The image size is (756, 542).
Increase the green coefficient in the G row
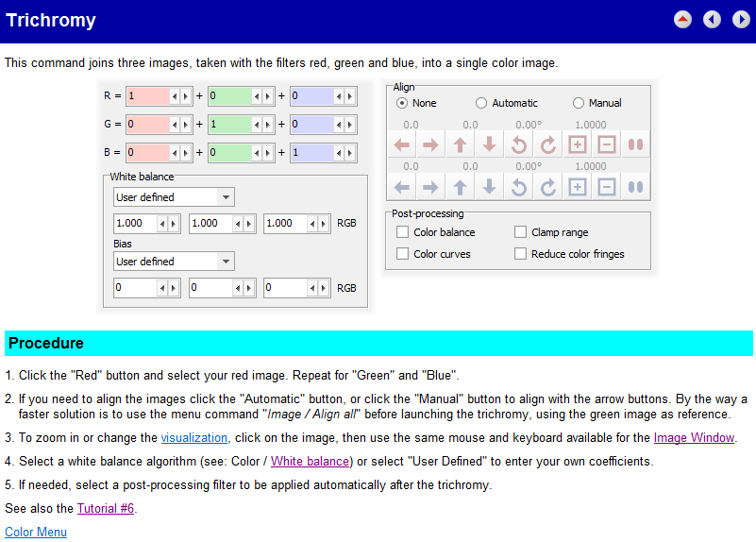click(268, 125)
